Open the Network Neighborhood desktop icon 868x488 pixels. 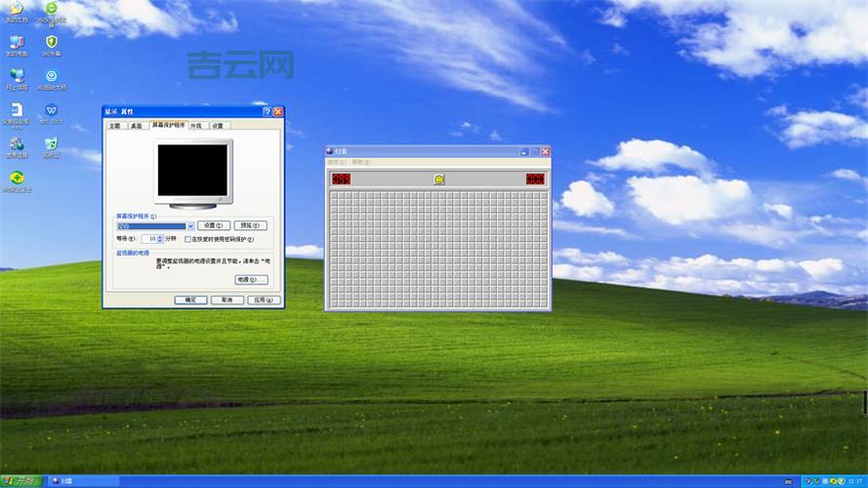(x=17, y=76)
